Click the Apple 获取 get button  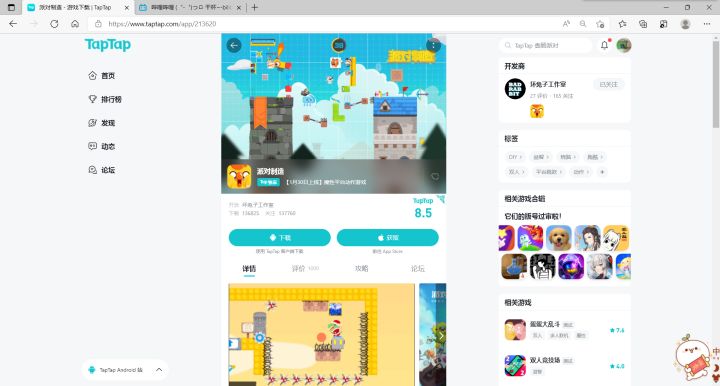coord(388,237)
